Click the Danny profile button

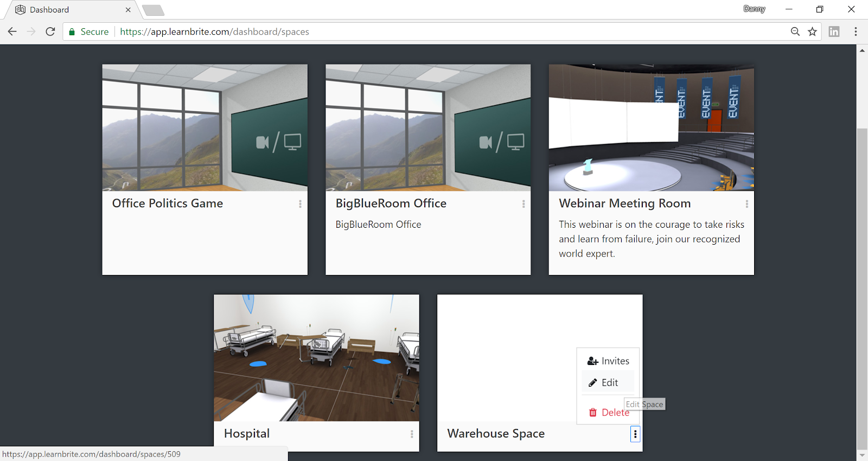754,9
